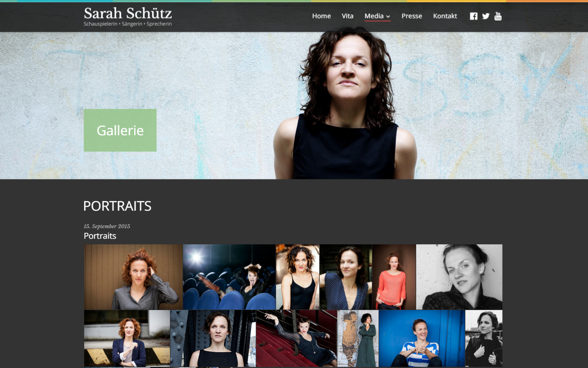
Task: Open the YouTube icon link
Action: pyautogui.click(x=498, y=16)
